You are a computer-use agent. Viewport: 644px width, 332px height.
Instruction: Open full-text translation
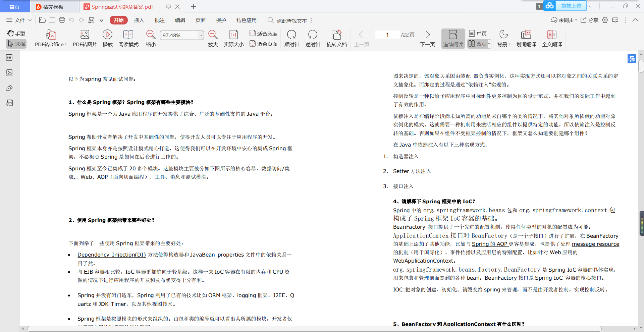[x=552, y=38]
